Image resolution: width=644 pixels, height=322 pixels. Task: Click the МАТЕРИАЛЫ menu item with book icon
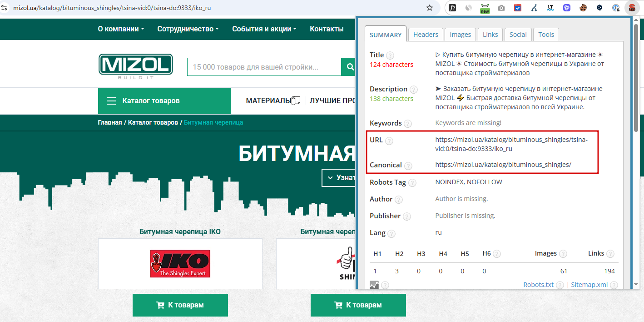(x=273, y=101)
